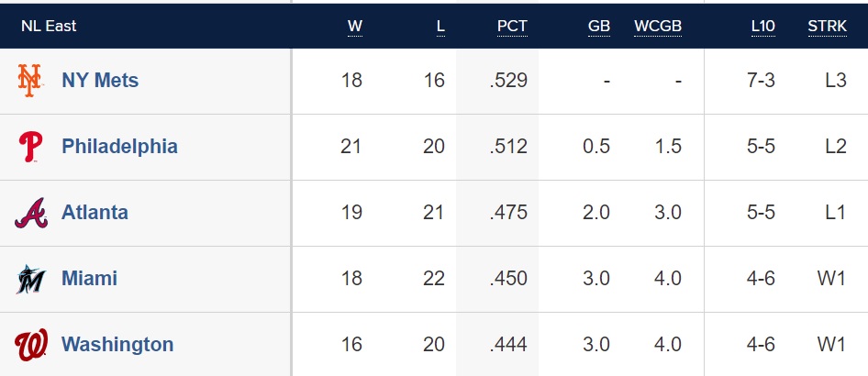The height and width of the screenshot is (376, 868).
Task: Sort standings by W column header
Action: [x=354, y=26]
